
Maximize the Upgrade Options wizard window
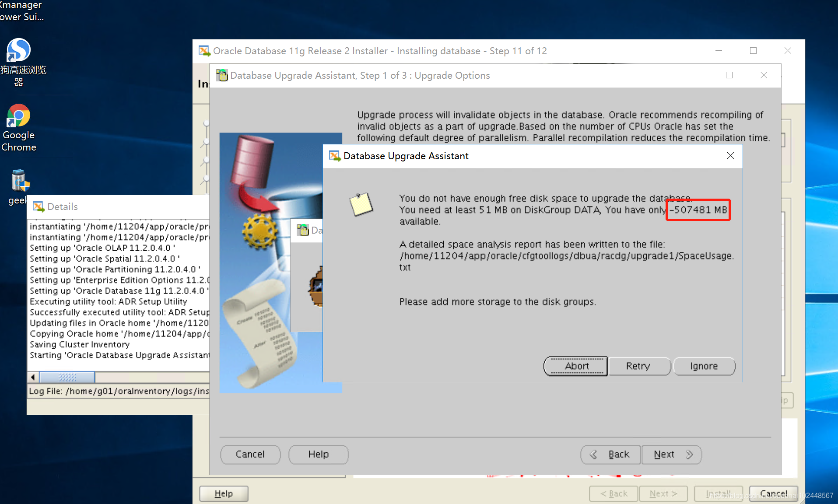coord(729,75)
